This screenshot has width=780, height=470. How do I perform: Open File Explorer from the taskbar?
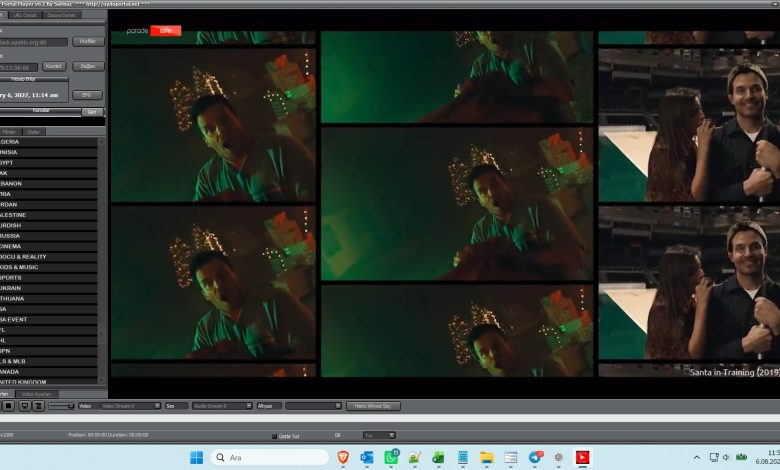click(x=487, y=457)
